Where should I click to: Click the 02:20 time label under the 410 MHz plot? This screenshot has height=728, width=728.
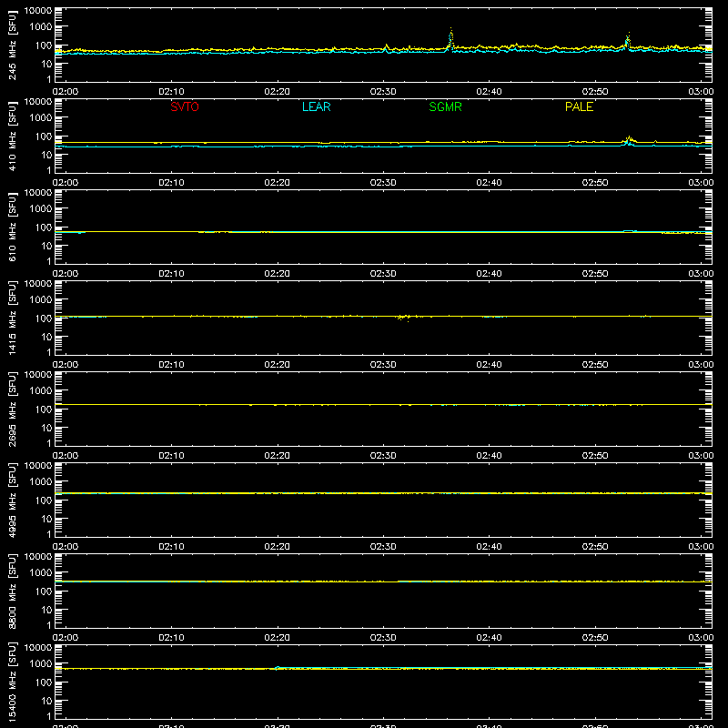pos(278,183)
